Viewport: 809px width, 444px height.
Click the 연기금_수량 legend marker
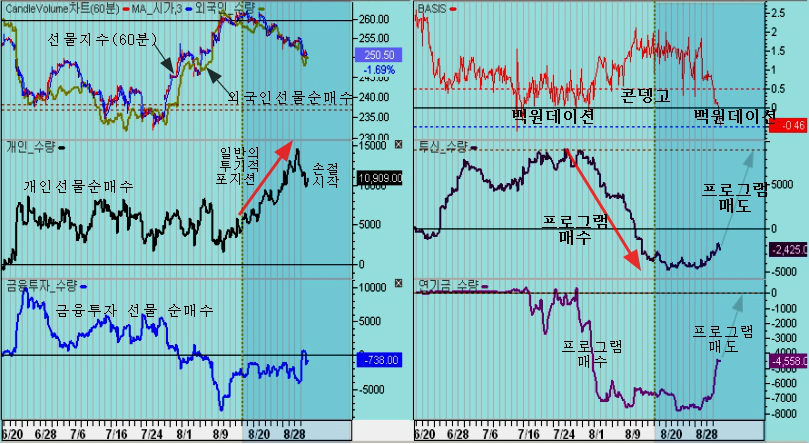(484, 286)
